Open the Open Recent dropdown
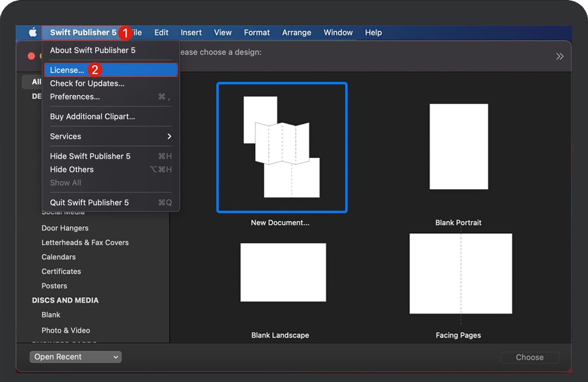The height and width of the screenshot is (382, 588). click(75, 357)
